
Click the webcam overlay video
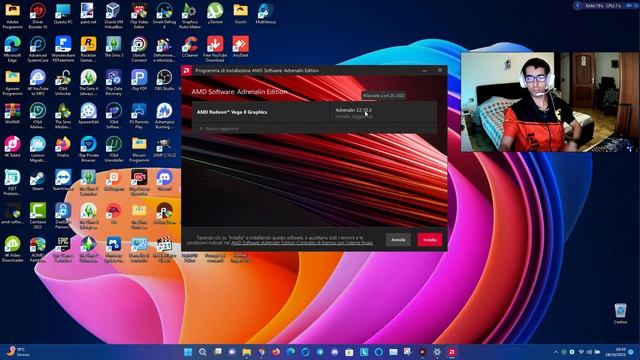pos(550,102)
